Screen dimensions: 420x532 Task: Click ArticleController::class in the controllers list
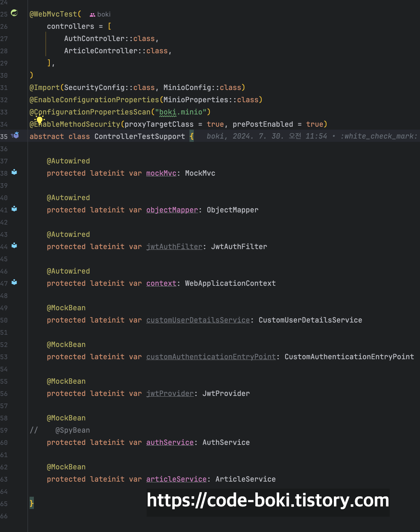tap(116, 51)
